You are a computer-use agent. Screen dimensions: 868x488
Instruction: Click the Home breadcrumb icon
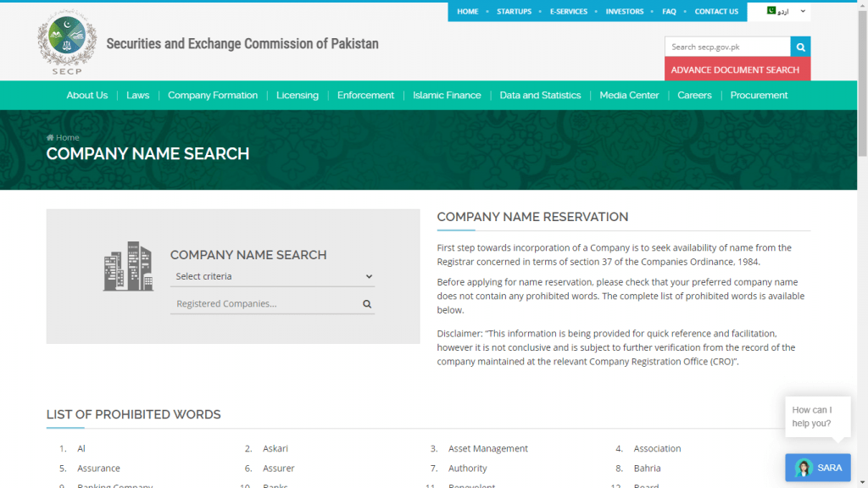(x=51, y=137)
